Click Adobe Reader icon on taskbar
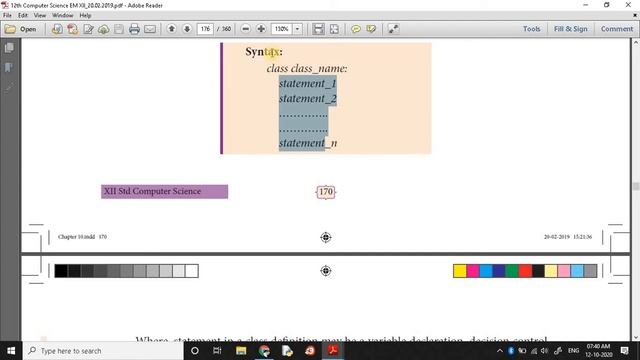The width and height of the screenshot is (640, 360). [333, 351]
